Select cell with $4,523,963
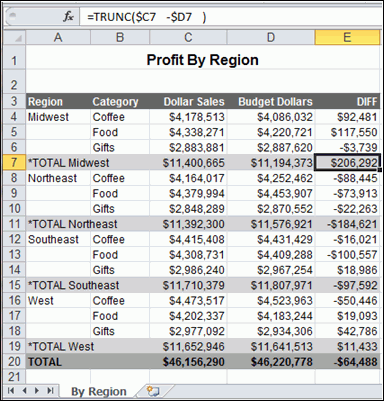The height and width of the screenshot is (401, 384). click(x=271, y=301)
